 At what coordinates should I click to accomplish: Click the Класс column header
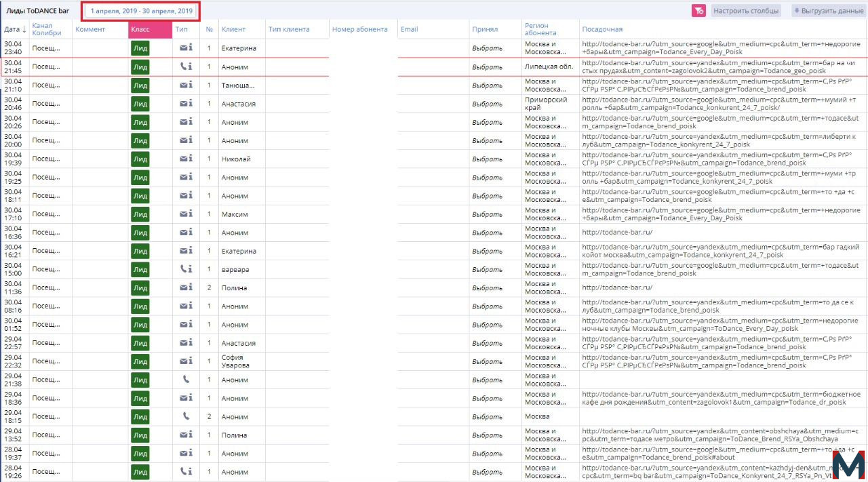150,29
